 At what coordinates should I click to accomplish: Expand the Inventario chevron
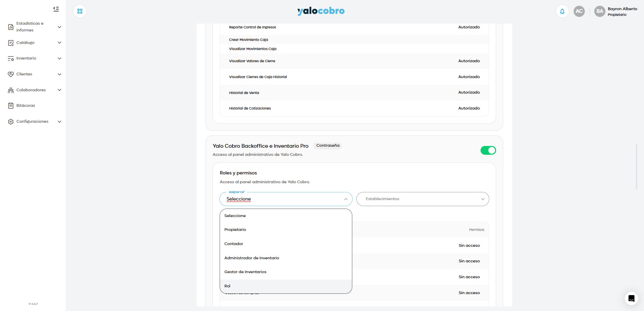pos(60,58)
